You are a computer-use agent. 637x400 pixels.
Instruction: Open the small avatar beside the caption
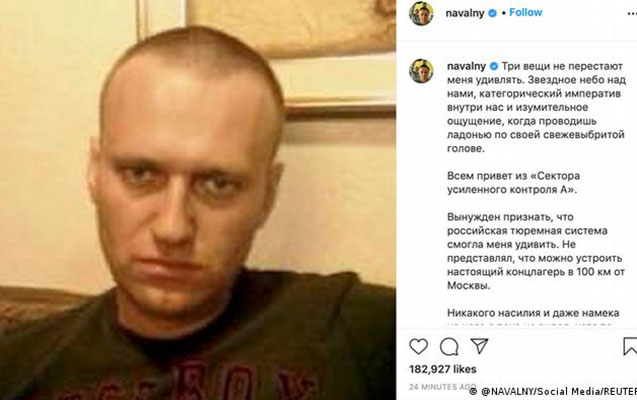421,71
